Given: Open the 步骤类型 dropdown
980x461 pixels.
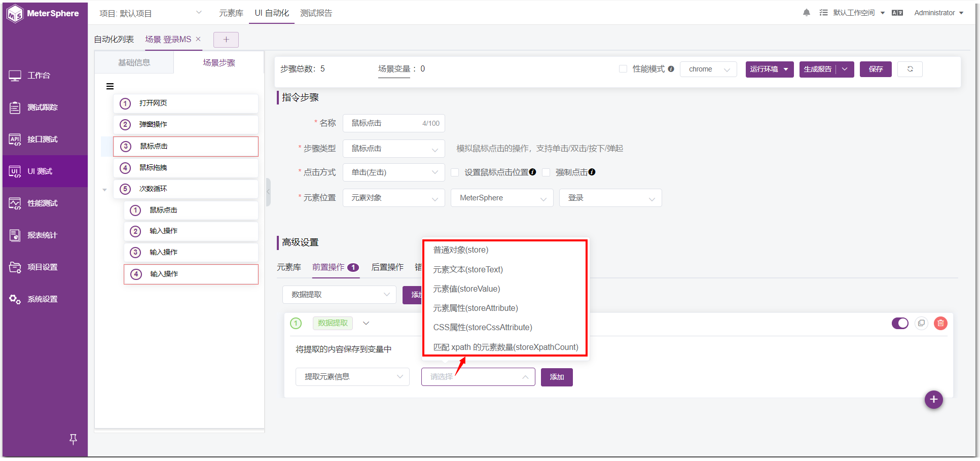Looking at the screenshot, I should 394,149.
